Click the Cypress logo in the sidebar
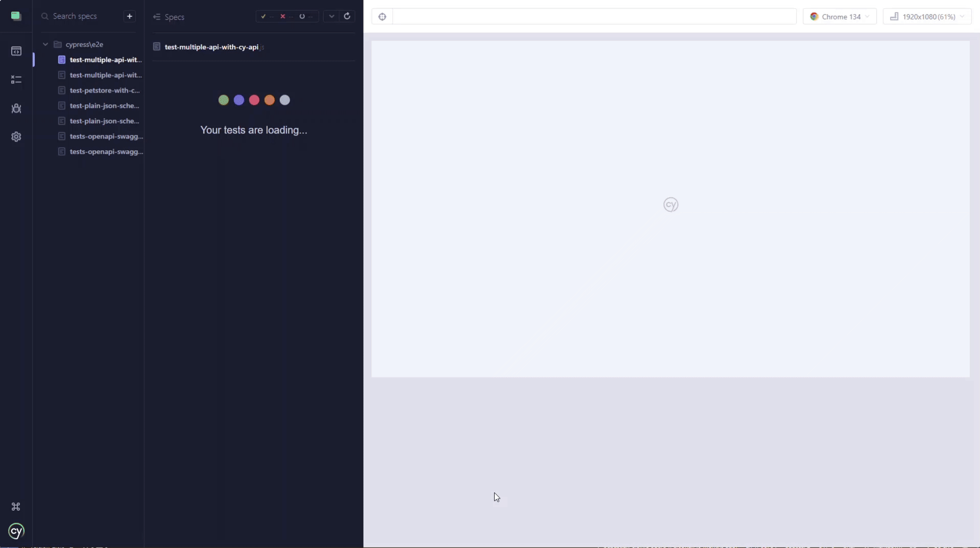Screen dimensions: 980x548 coord(16,531)
